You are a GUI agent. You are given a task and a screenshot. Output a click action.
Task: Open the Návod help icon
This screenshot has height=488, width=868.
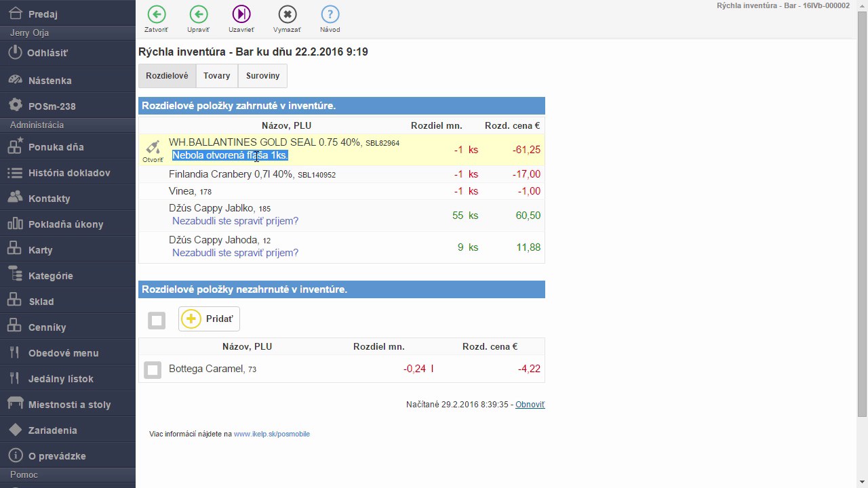(x=330, y=14)
